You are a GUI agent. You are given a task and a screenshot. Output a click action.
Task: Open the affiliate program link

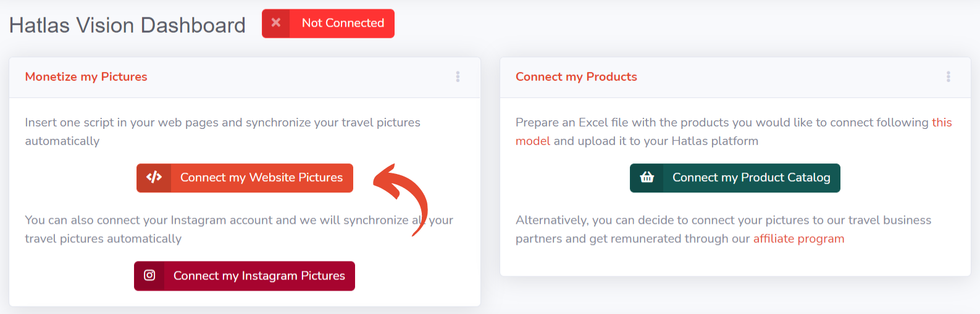[x=798, y=239]
